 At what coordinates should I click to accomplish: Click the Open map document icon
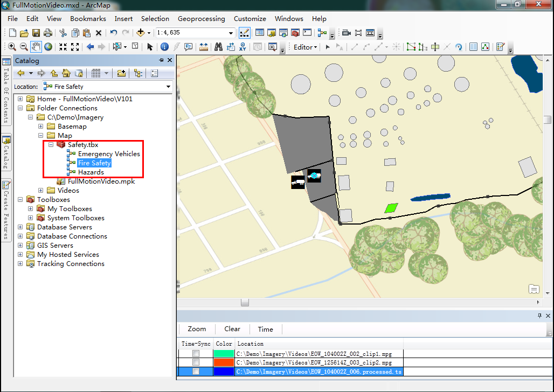(24, 33)
